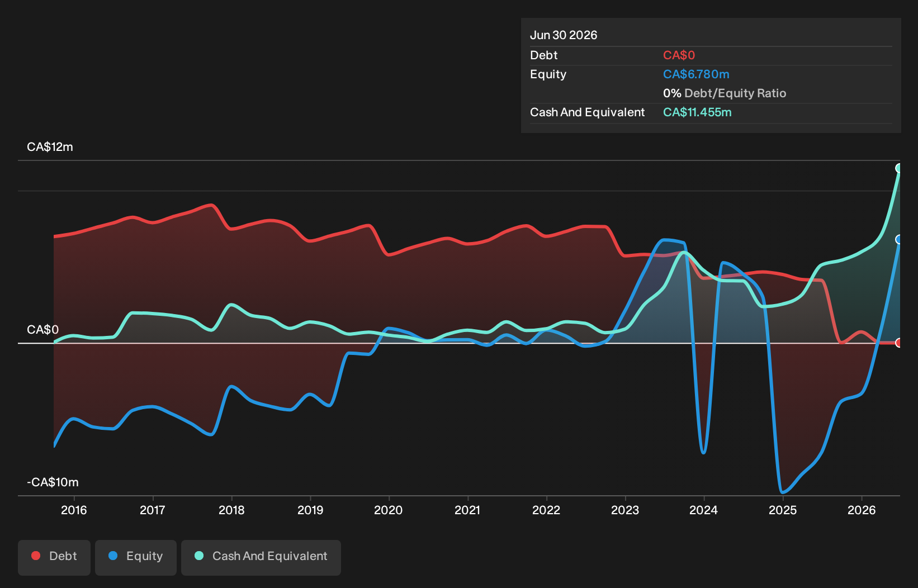Select the teal cash endpoint marker on chart

point(899,168)
